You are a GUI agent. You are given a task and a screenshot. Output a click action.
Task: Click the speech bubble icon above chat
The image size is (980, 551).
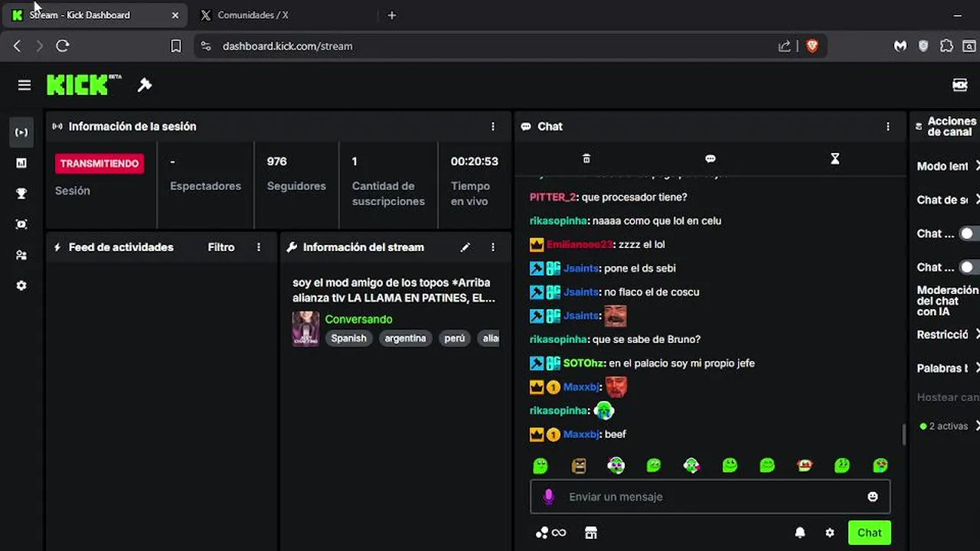(710, 158)
